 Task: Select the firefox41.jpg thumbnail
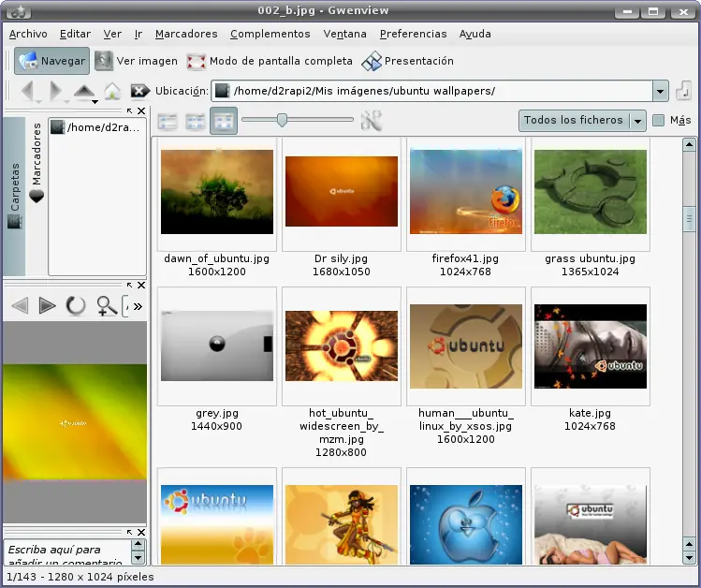[x=466, y=192]
